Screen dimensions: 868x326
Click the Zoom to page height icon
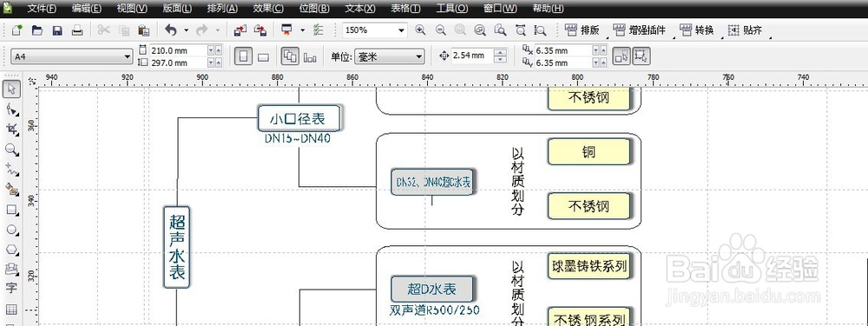pos(540,30)
